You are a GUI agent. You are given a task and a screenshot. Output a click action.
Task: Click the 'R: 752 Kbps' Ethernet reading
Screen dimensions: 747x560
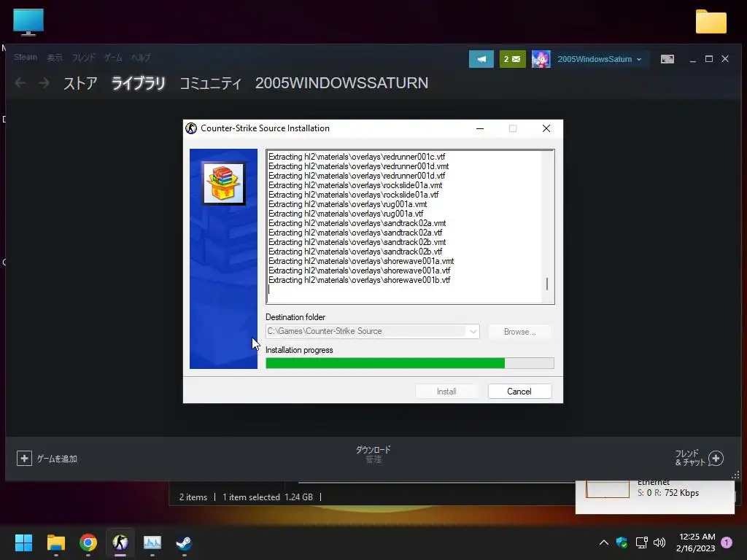(x=676, y=493)
